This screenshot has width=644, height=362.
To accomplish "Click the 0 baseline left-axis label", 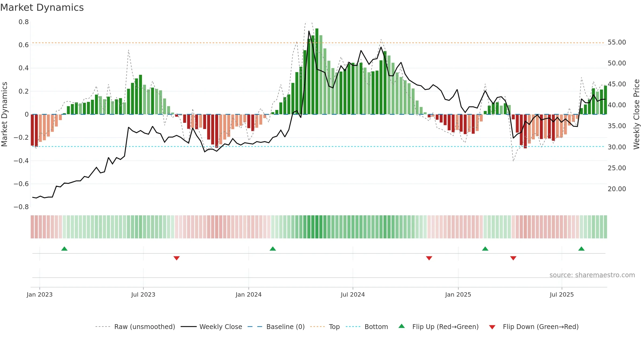I will click(x=27, y=114).
